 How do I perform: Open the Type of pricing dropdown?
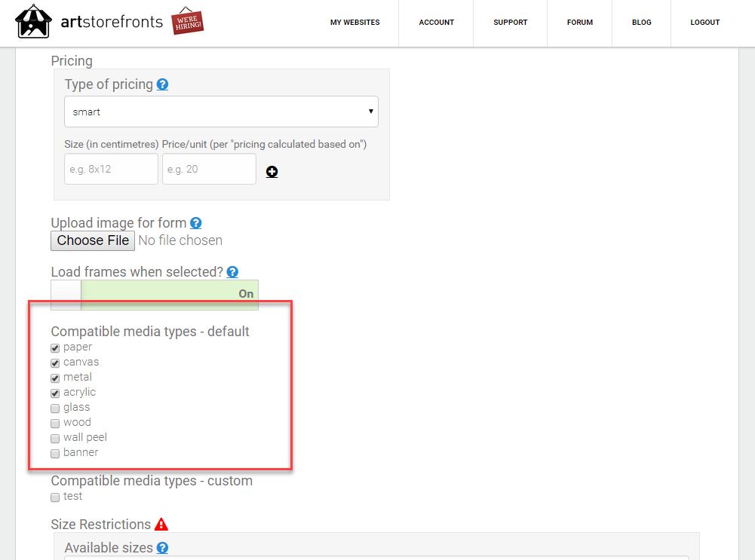[222, 112]
